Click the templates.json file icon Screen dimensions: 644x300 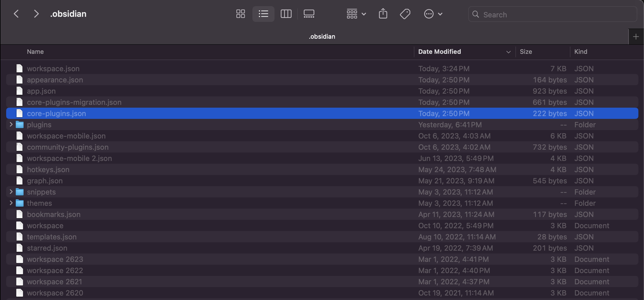(19, 237)
